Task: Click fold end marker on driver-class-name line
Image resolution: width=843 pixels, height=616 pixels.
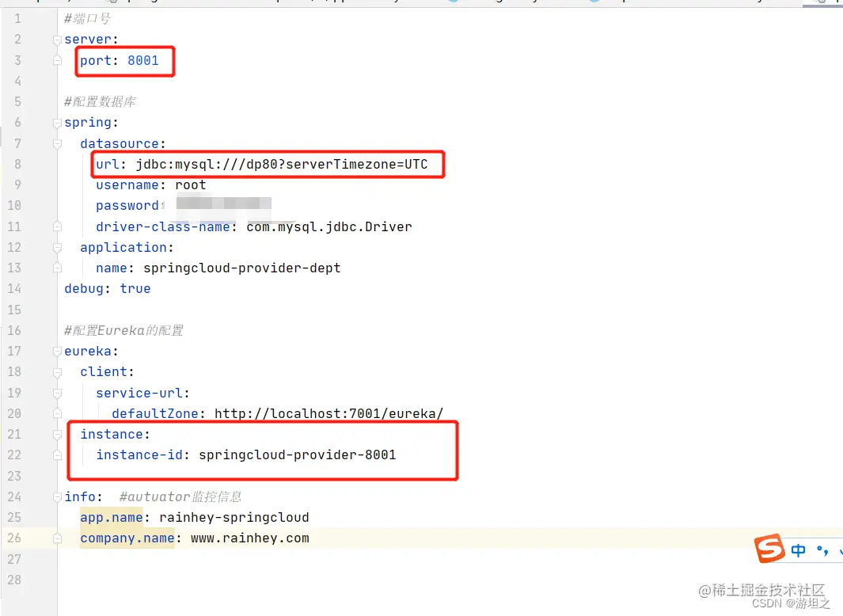Action: tap(58, 227)
